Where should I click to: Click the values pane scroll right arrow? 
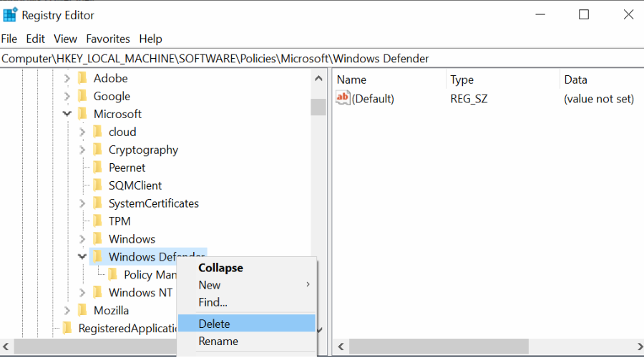pyautogui.click(x=640, y=347)
